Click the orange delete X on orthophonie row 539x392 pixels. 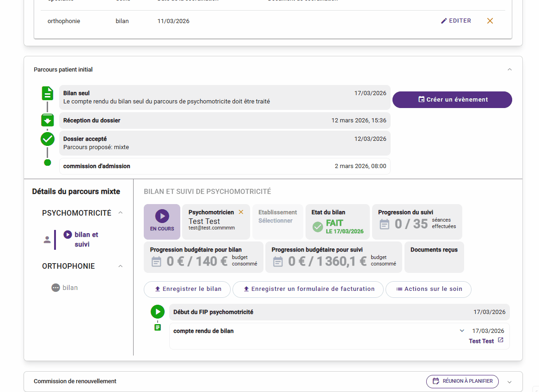click(x=490, y=21)
